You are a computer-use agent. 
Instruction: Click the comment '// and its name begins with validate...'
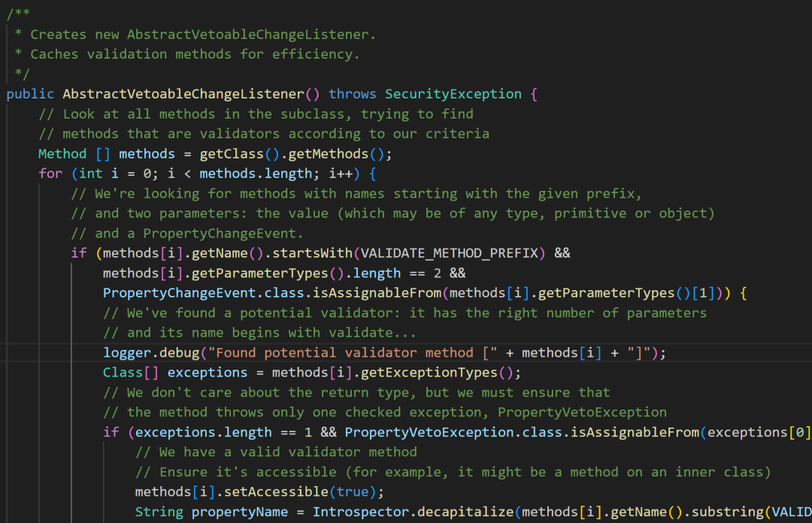point(259,332)
